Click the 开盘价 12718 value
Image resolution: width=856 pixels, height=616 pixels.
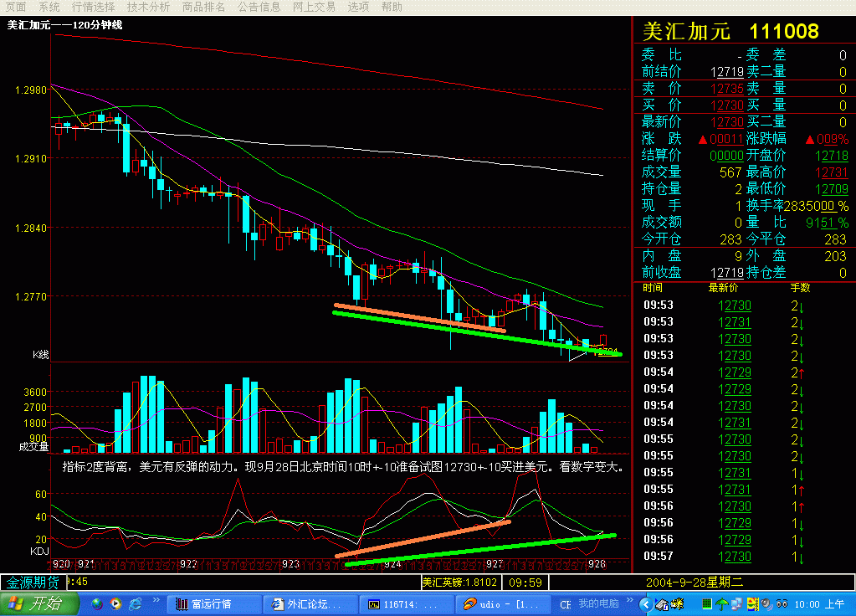click(832, 156)
